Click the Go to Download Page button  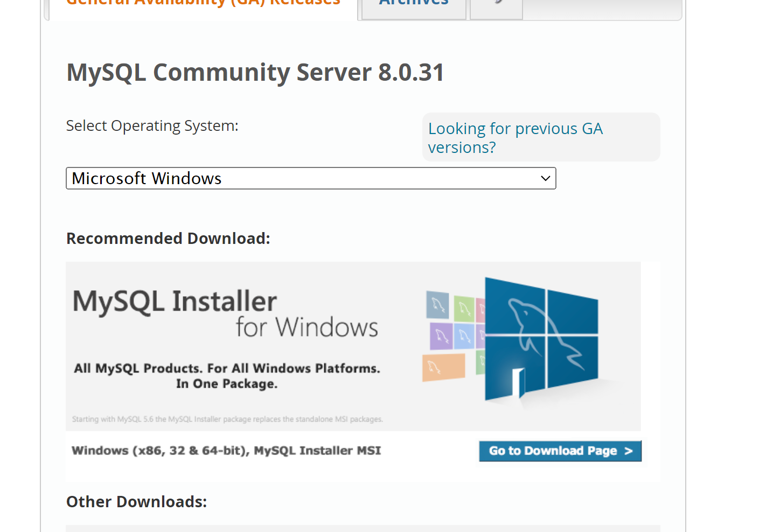pos(560,451)
